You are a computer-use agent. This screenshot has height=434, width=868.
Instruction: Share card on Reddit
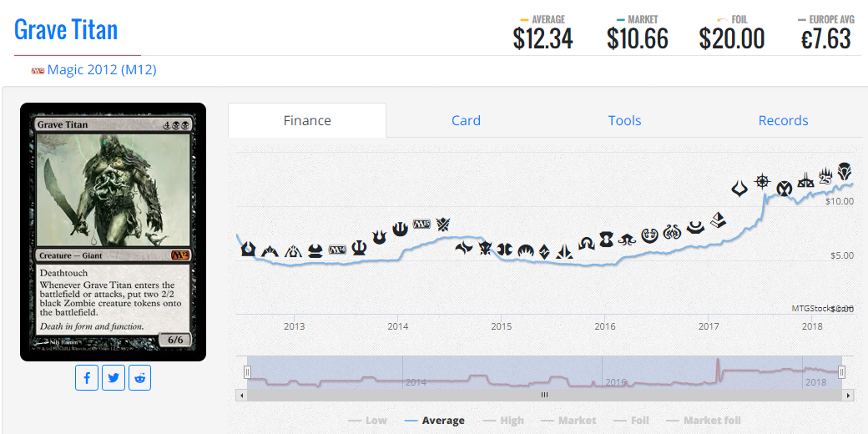140,377
